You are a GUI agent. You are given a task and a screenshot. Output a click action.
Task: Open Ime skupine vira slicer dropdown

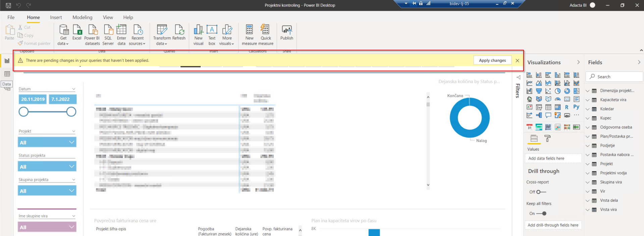click(x=47, y=227)
